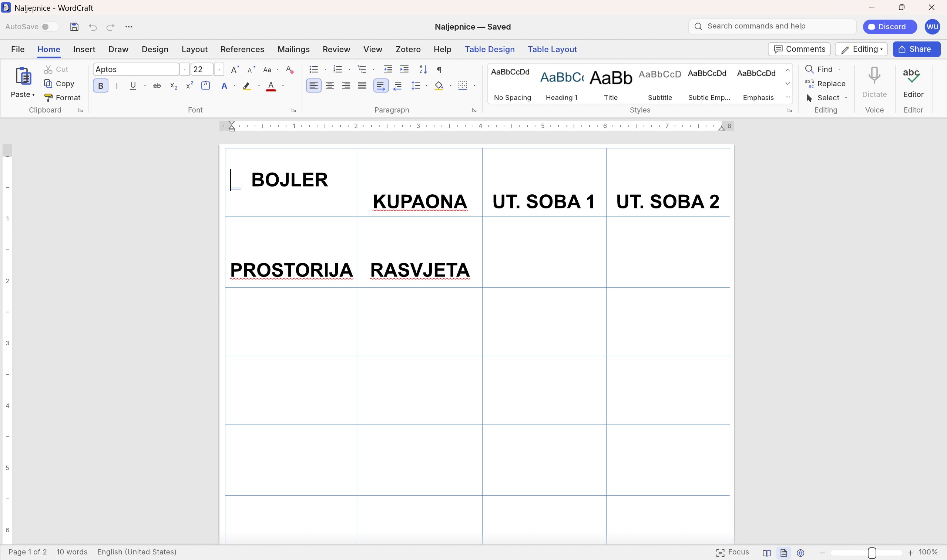The height and width of the screenshot is (560, 947).
Task: Cut the selected text
Action: click(x=56, y=70)
